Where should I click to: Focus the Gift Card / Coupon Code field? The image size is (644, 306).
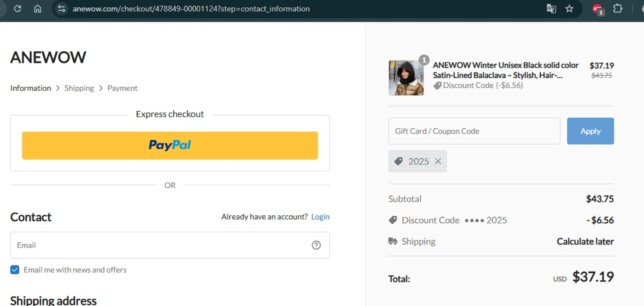point(474,131)
